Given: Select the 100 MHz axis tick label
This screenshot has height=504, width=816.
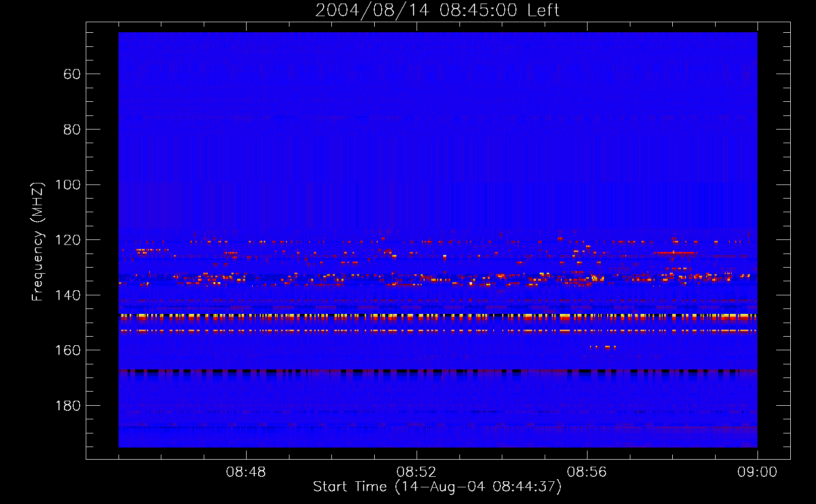Looking at the screenshot, I should 68,185.
